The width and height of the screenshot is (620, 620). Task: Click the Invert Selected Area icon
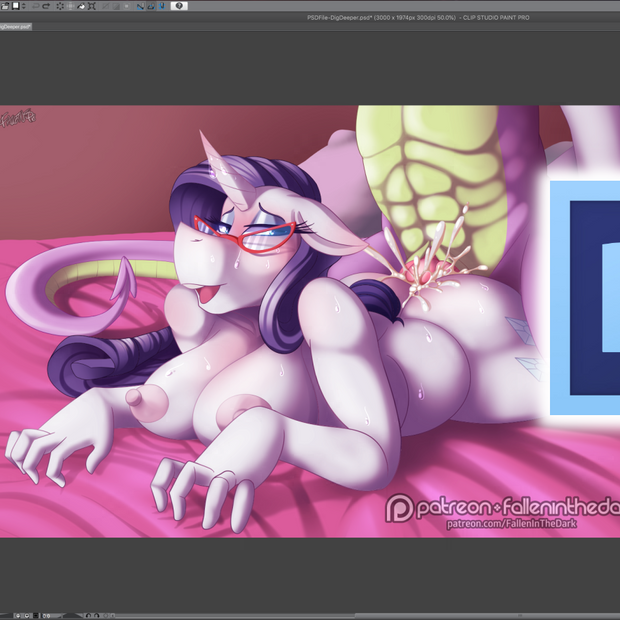[116, 6]
